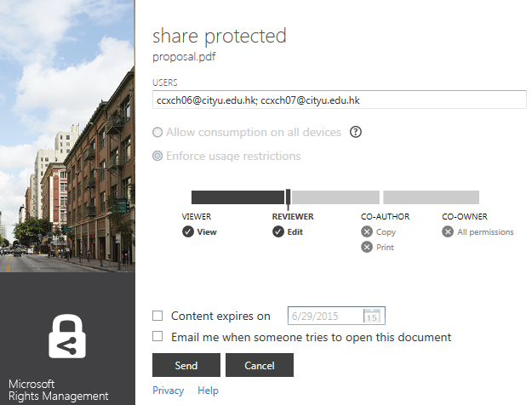The image size is (532, 405).
Task: Set permission slider to Co-Owner segment
Action: [x=431, y=197]
